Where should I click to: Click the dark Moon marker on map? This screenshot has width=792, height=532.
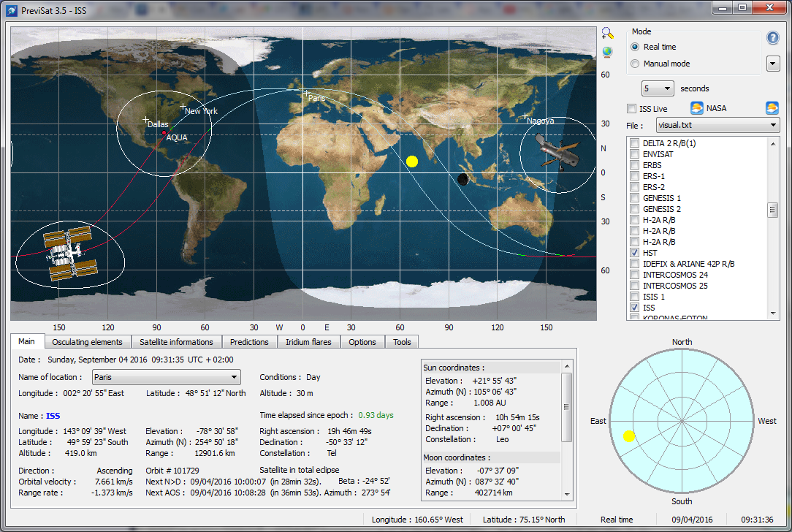[x=462, y=179]
